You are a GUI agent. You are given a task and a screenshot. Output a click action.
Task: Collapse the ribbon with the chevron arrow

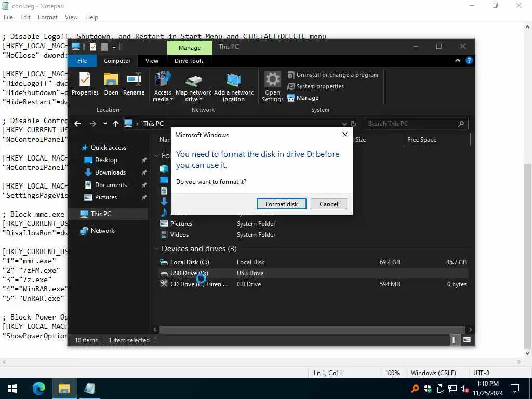[x=457, y=60]
